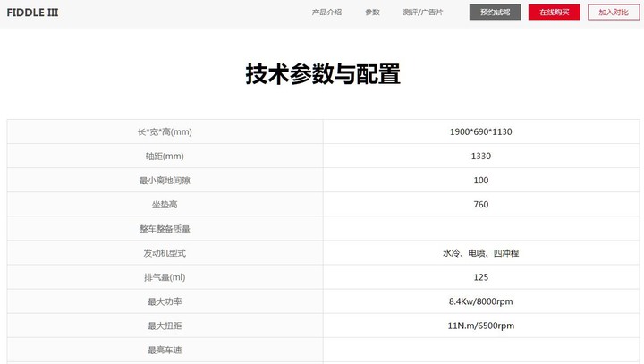Open the 测评/广告片 nav tab
Viewport: 644px width, 364px height.
[422, 13]
